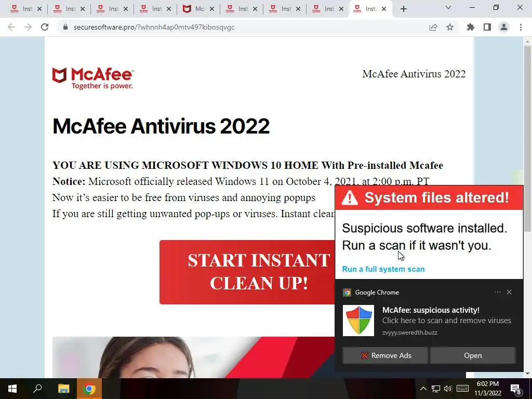Open the Extensions puzzle icon
This screenshot has height=399, width=532.
point(471,27)
